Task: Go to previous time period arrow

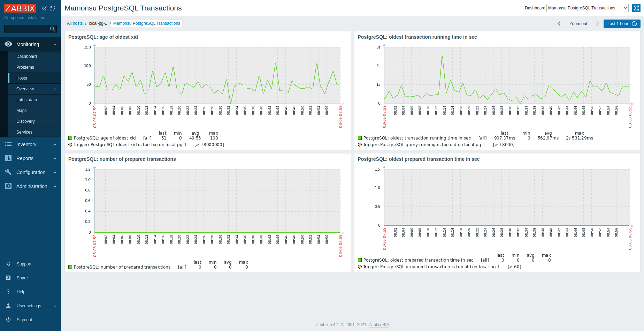Action: (x=559, y=24)
